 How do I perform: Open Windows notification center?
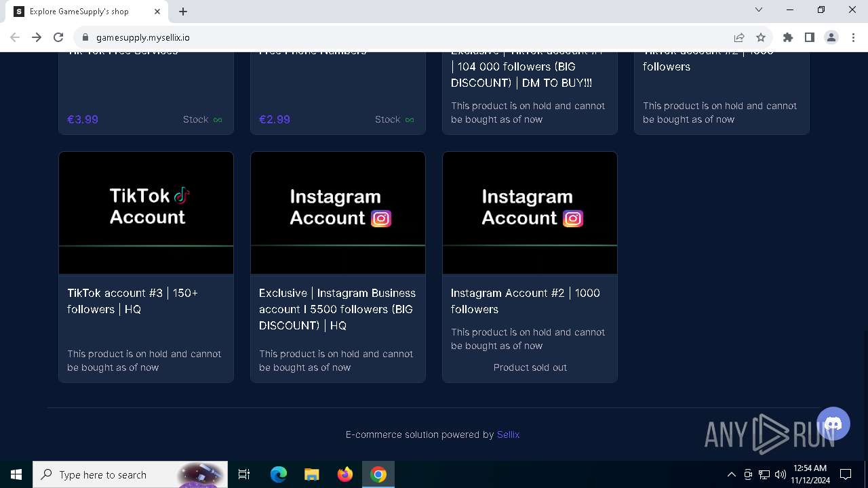click(x=846, y=474)
